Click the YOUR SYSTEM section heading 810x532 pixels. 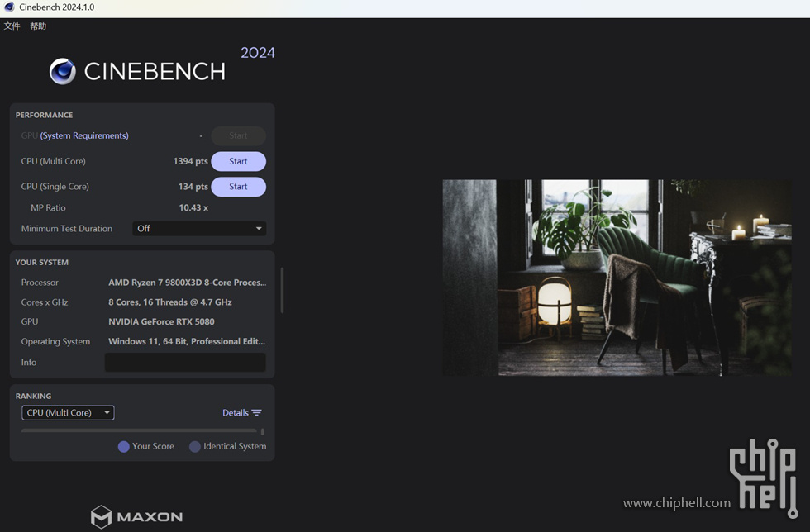pos(42,263)
